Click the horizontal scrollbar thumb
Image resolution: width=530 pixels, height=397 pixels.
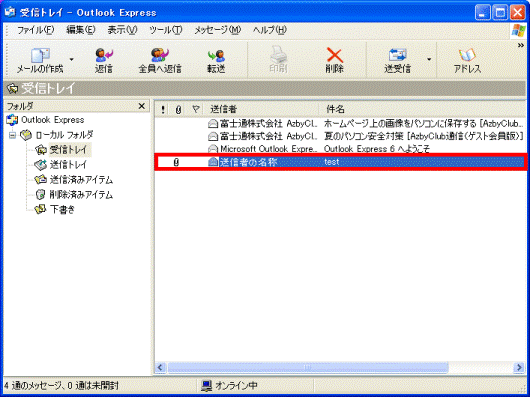point(308,367)
